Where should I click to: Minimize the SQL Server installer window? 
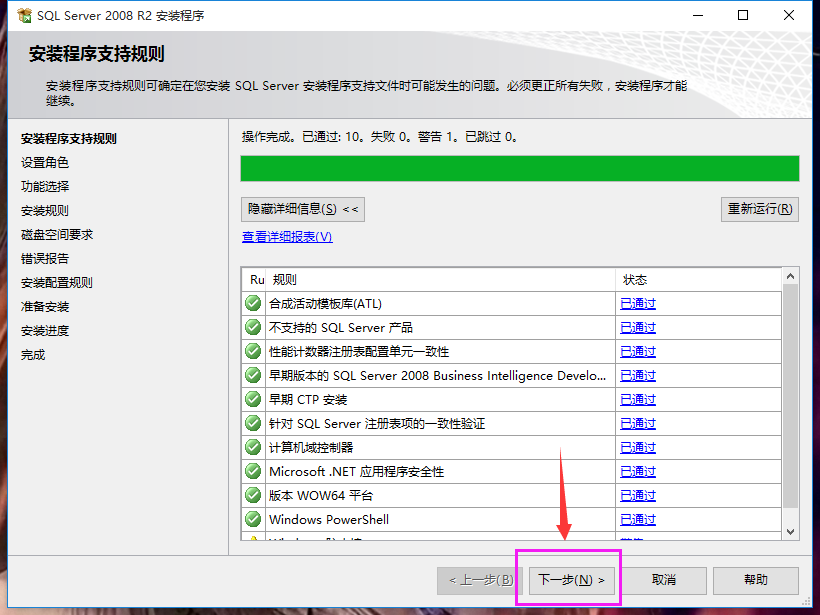698,15
